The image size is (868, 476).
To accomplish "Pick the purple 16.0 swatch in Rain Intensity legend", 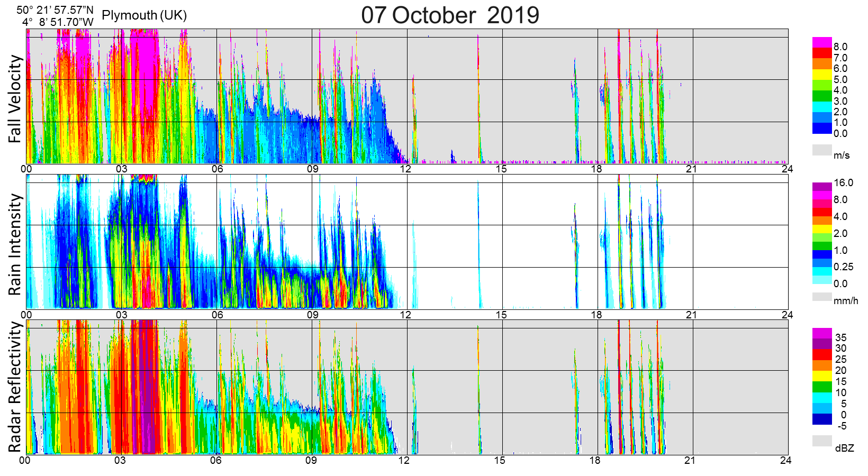I will (822, 187).
